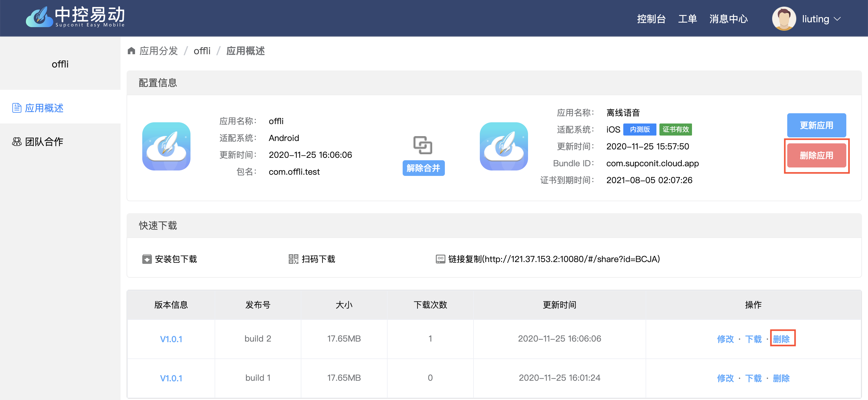Click the 操作 column header

pyautogui.click(x=753, y=305)
